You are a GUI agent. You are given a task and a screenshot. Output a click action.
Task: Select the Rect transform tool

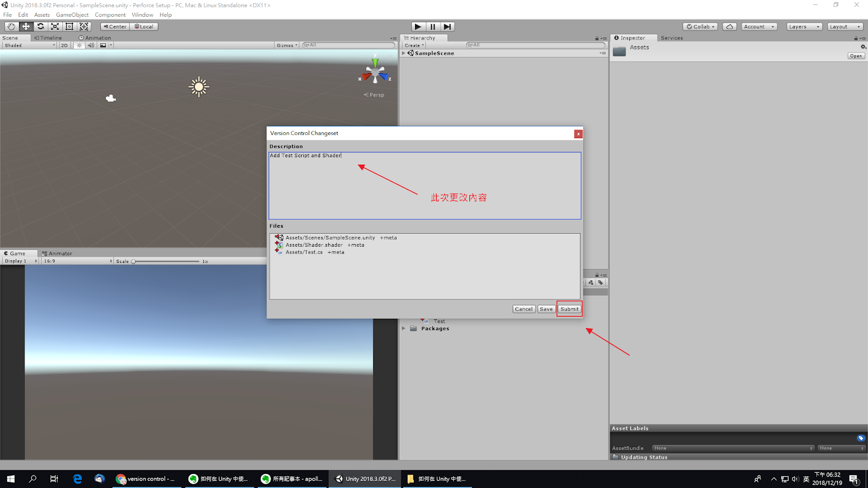[x=69, y=26]
